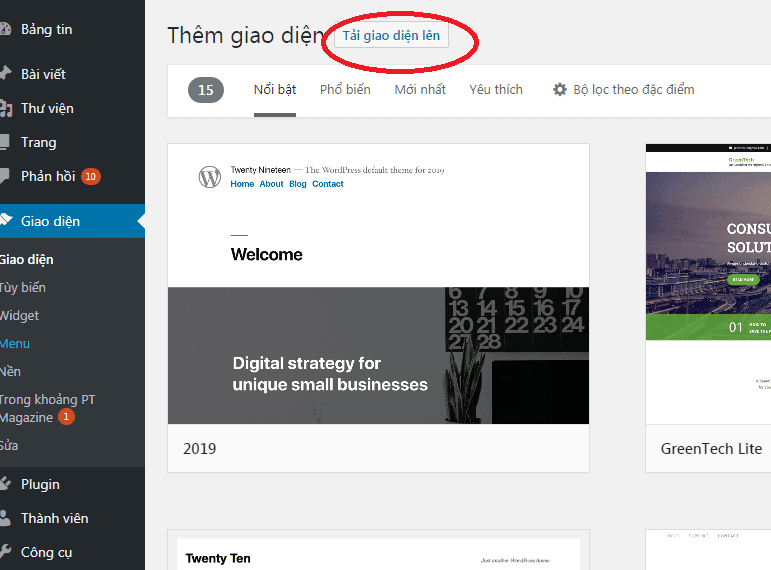771x570 pixels.
Task: Click Welcome heading in theme preview
Action: point(267,254)
